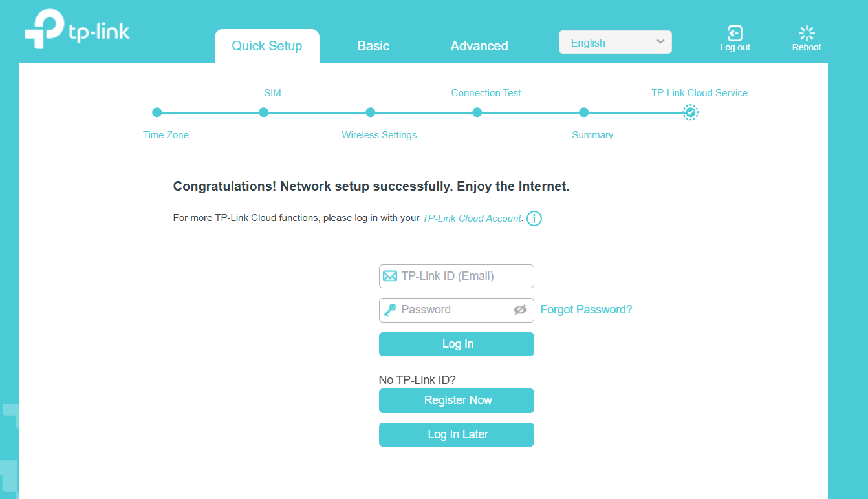Open the Forgot Password link
This screenshot has width=868, height=499.
click(586, 310)
